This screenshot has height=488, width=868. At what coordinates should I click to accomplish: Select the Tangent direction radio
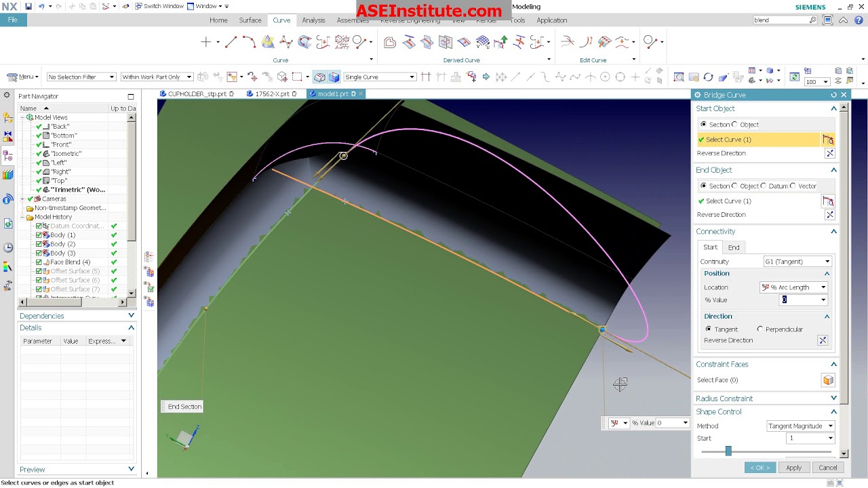pos(709,329)
